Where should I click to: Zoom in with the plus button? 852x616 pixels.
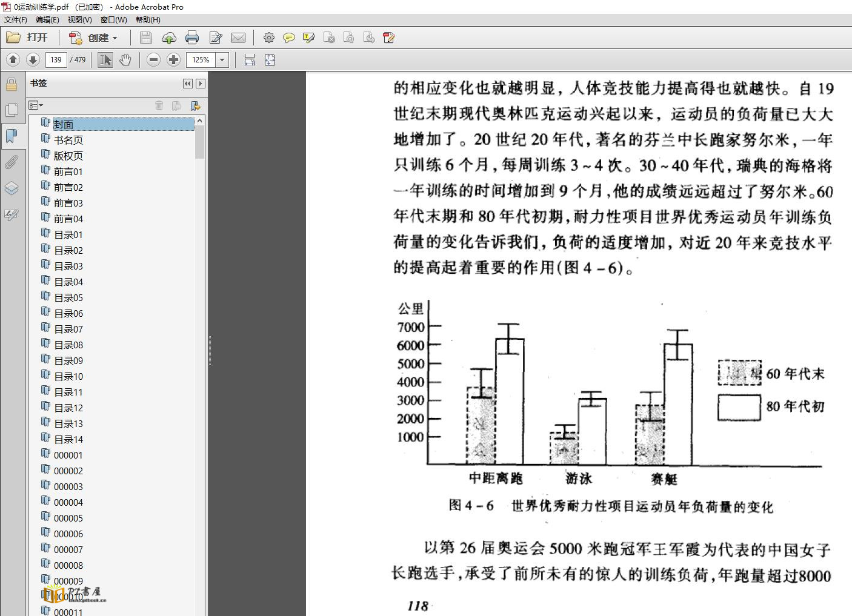pyautogui.click(x=173, y=59)
